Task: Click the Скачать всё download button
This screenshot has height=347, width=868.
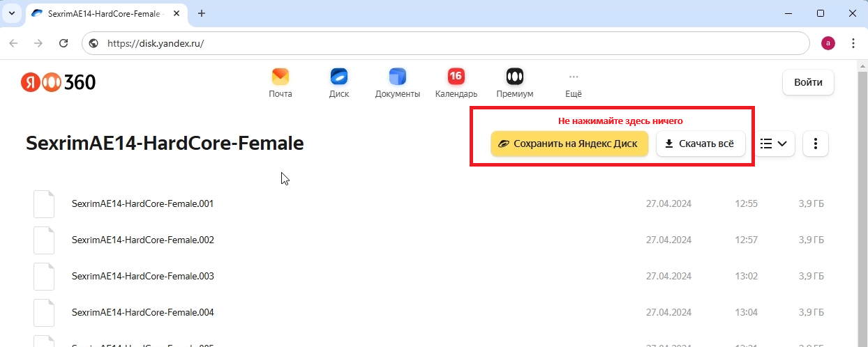Action: (701, 144)
